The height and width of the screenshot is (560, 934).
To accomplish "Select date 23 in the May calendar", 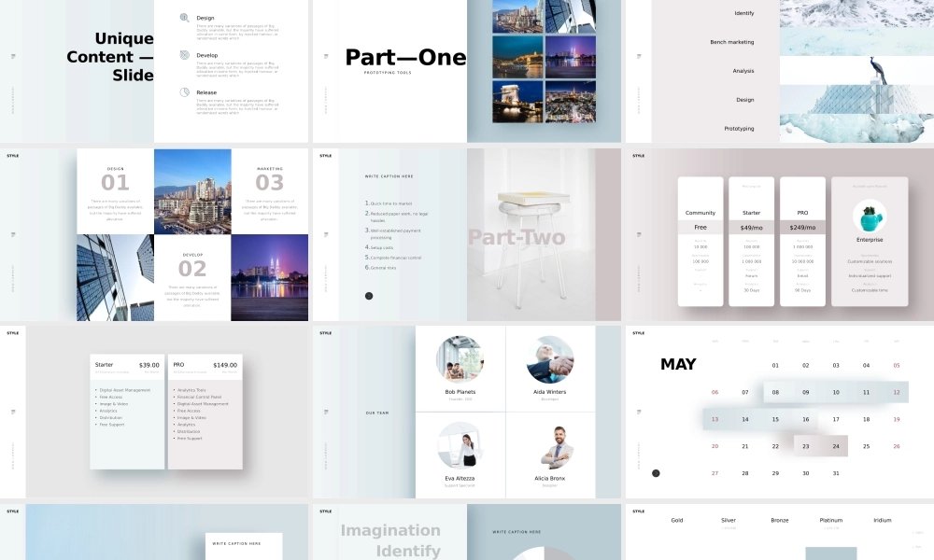I will click(805, 446).
